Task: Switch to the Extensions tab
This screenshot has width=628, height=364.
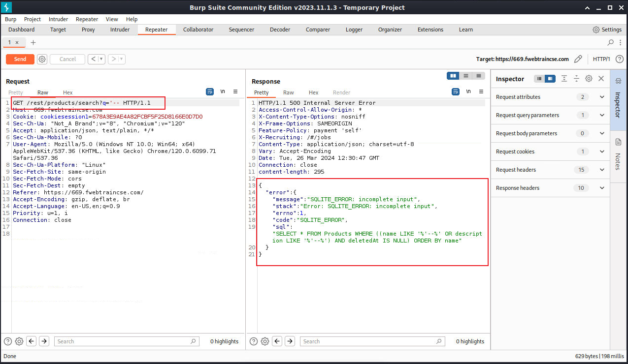Action: [430, 30]
